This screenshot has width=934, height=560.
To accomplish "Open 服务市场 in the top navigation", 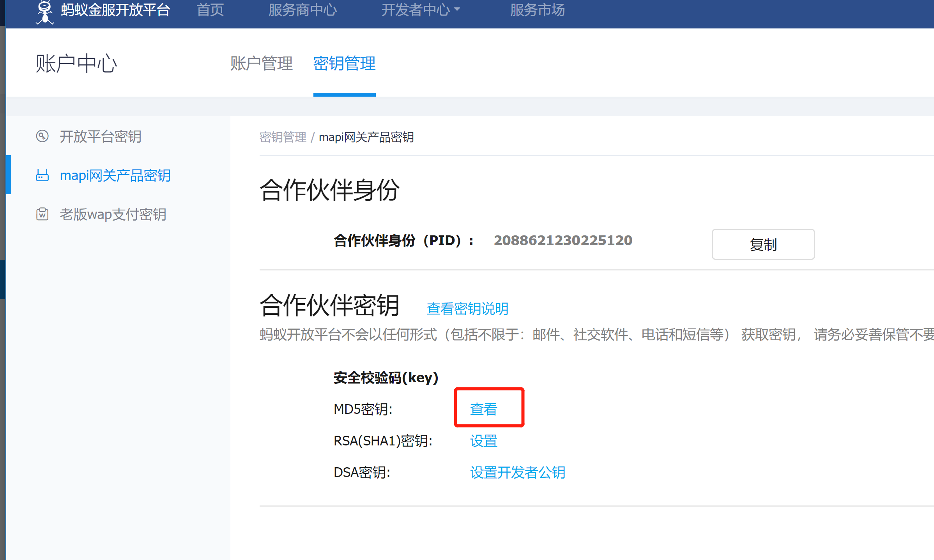I will coord(537,10).
